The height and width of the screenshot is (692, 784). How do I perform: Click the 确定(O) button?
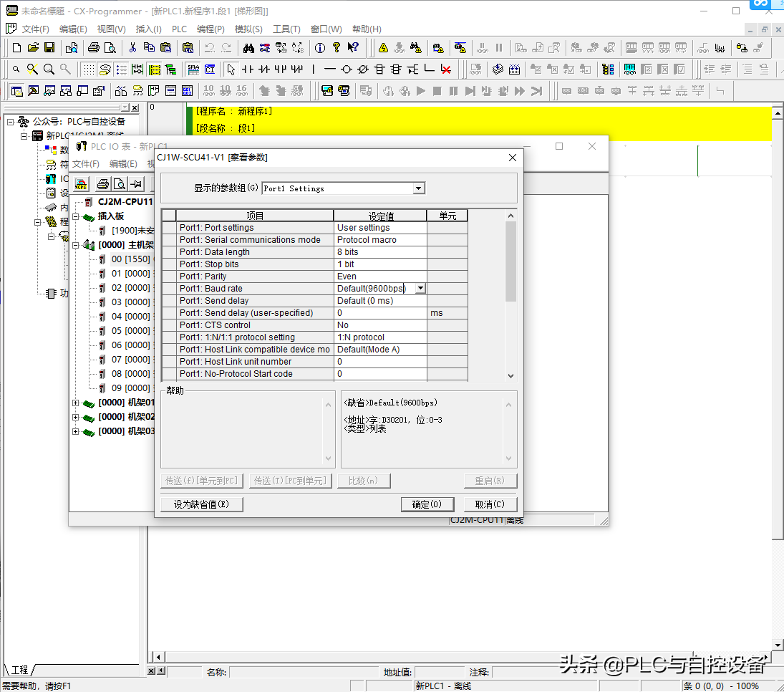pyautogui.click(x=427, y=504)
